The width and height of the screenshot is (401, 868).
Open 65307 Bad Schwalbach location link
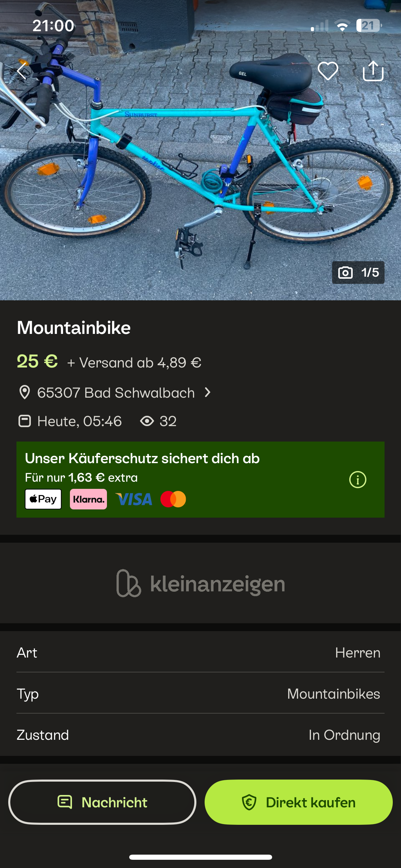pos(116,393)
